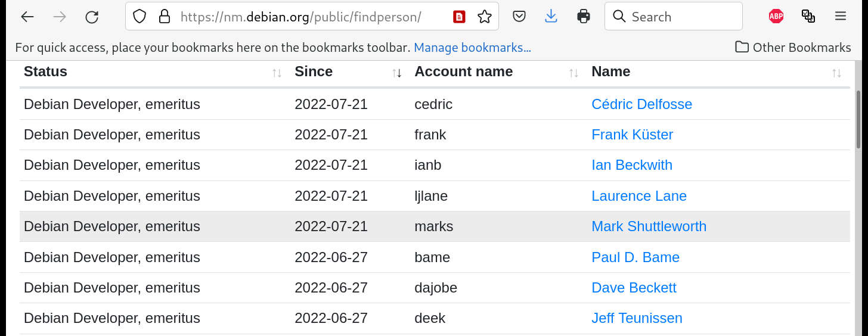This screenshot has width=868, height=336.
Task: Select account name 'frank'
Action: (x=430, y=135)
